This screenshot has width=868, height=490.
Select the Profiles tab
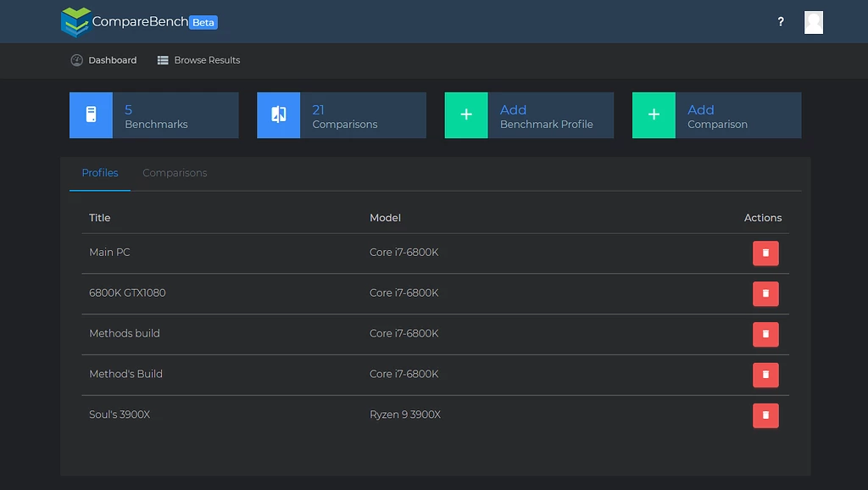100,173
